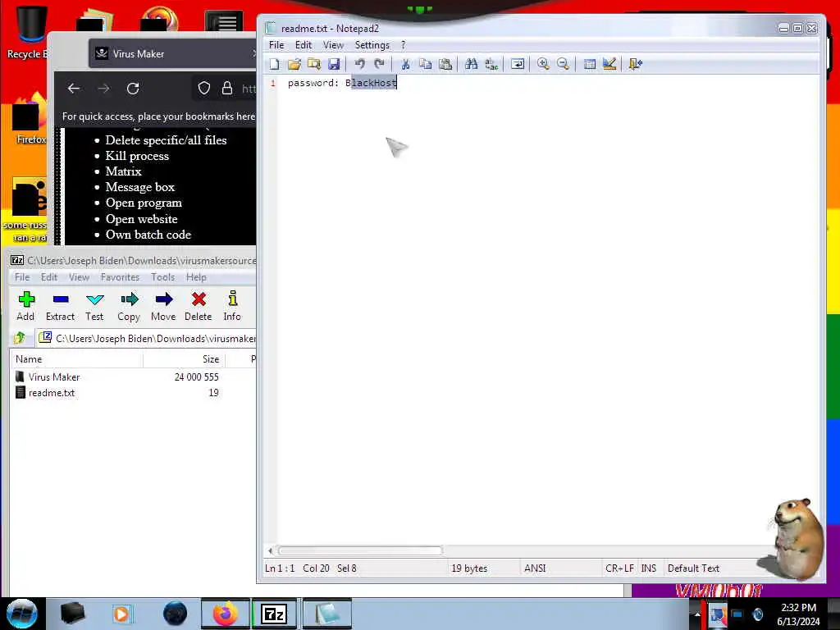Click the 7-Zip button in the taskbar
Image resolution: width=840 pixels, height=630 pixels.
pyautogui.click(x=275, y=614)
